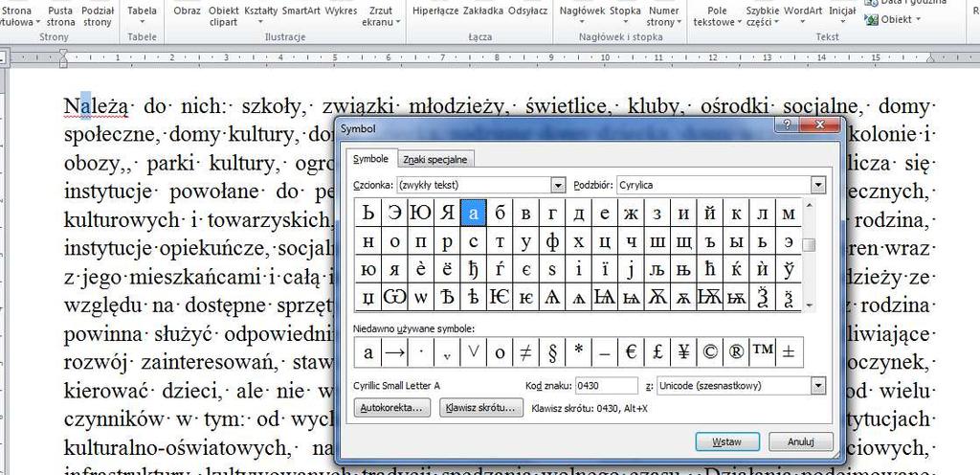Choose Cyrillic letter Э in the grid
980x475 pixels.
394,214
